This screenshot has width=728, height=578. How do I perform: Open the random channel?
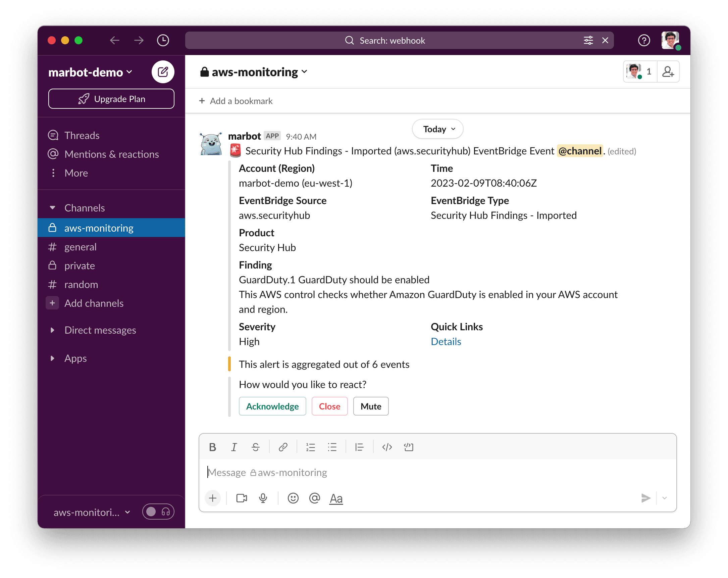pos(81,284)
